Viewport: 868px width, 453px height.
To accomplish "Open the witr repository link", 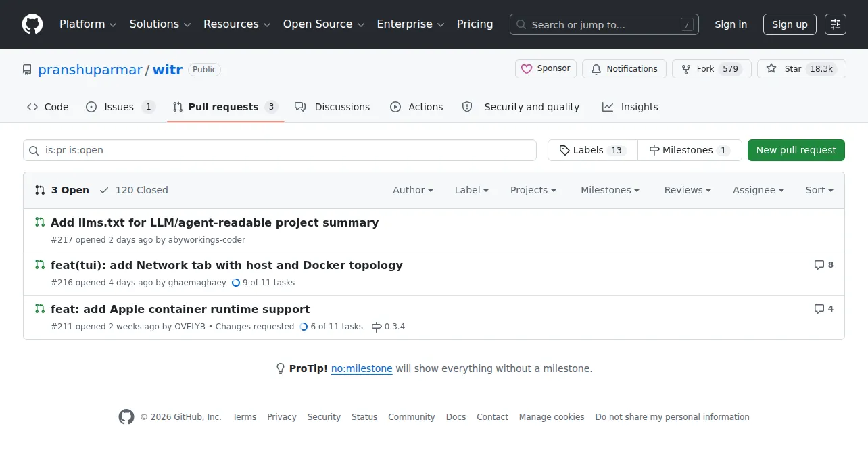I will 168,70.
